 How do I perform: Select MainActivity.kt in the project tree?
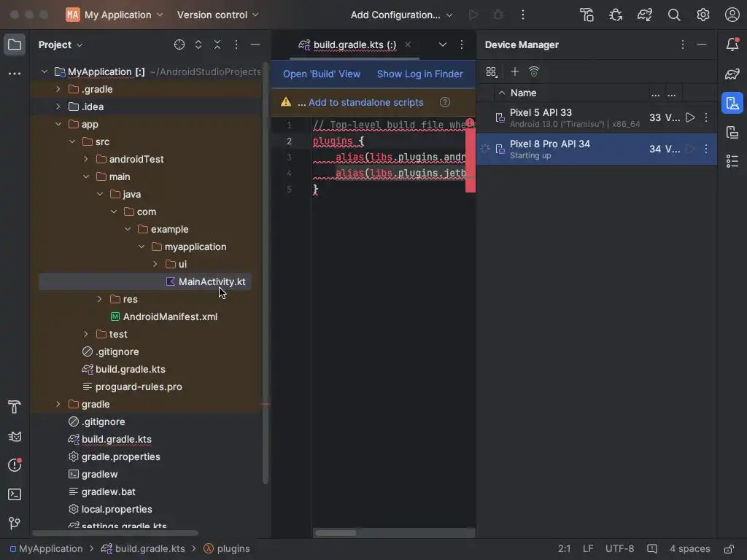click(145, 281)
